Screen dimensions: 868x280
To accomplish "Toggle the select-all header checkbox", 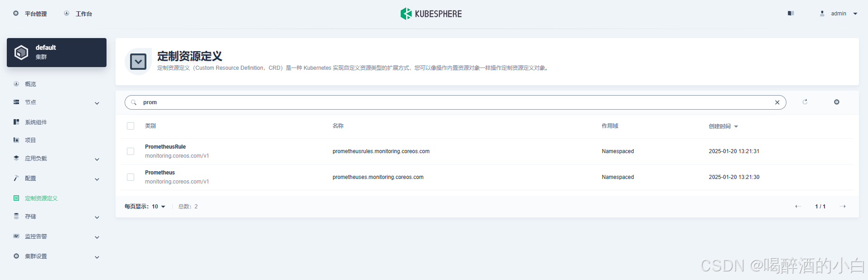I will (x=131, y=126).
